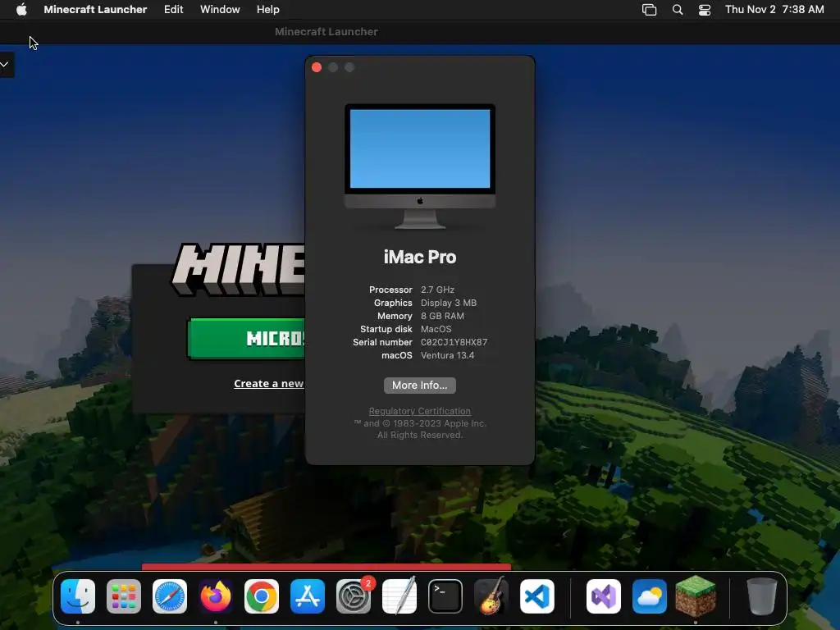Open Spotlight search in menu bar
The image size is (840, 630).
(678, 10)
